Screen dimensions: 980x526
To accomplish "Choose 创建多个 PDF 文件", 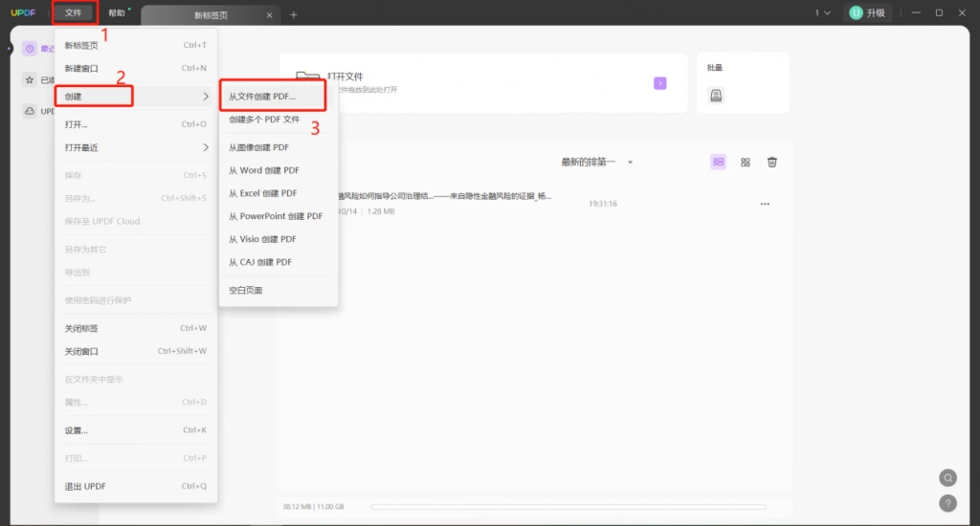I will pyautogui.click(x=278, y=120).
